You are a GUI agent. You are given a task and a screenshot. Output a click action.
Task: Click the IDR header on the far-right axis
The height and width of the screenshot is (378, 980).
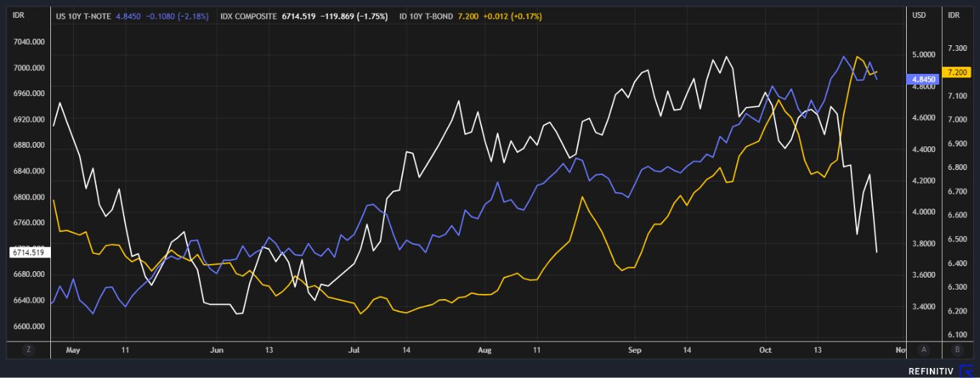(954, 15)
